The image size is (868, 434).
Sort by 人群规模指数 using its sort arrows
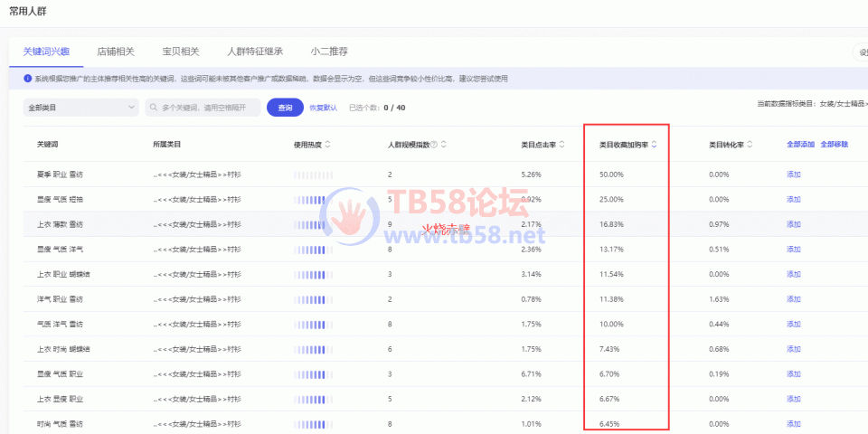(444, 144)
